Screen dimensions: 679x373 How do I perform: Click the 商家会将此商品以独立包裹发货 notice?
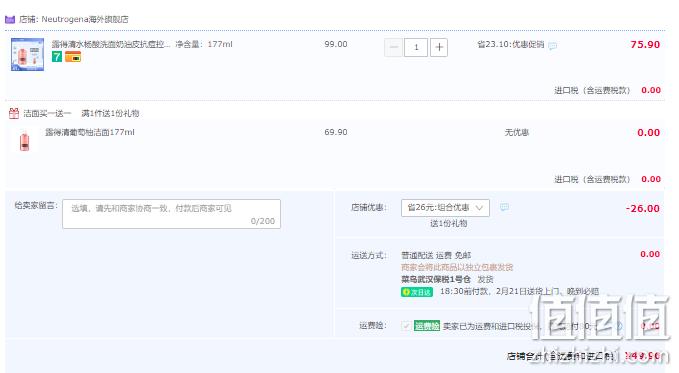point(457,267)
